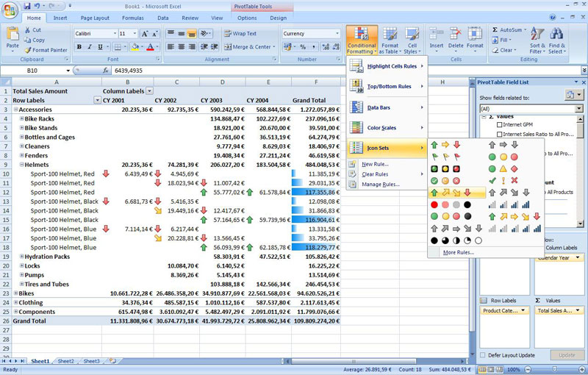588x375 pixels.
Task: Select the 5 Arrows (Colored) icon set
Action: coord(514,216)
